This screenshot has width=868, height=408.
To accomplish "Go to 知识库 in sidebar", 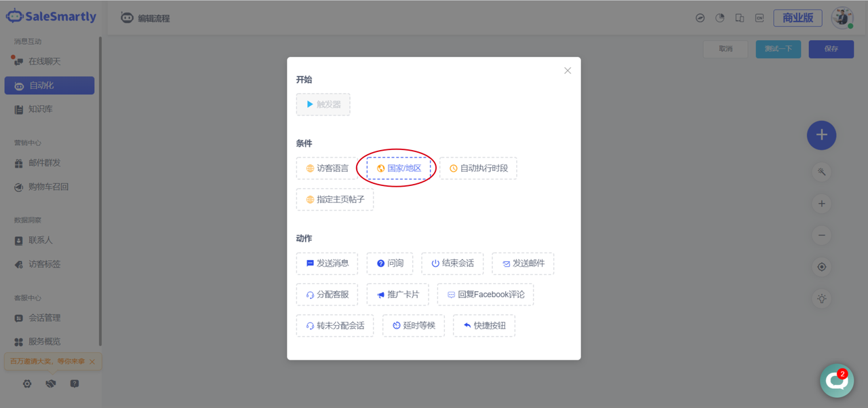I will click(40, 109).
